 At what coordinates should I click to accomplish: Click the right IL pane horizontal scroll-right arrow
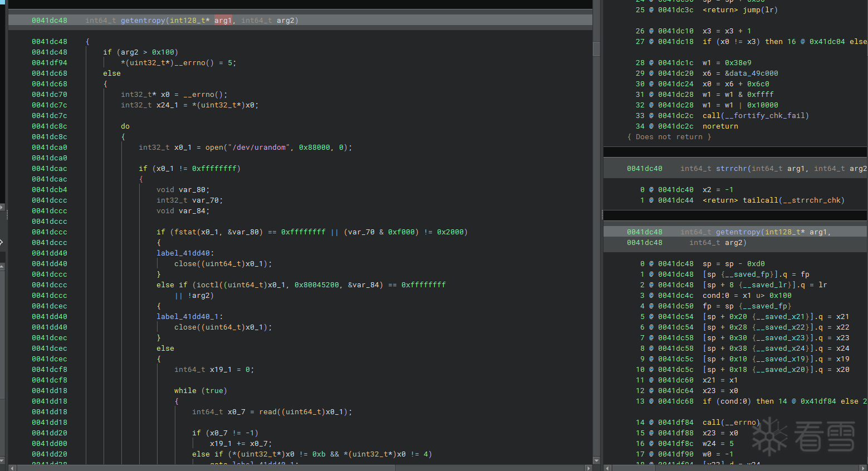pyautogui.click(x=864, y=468)
